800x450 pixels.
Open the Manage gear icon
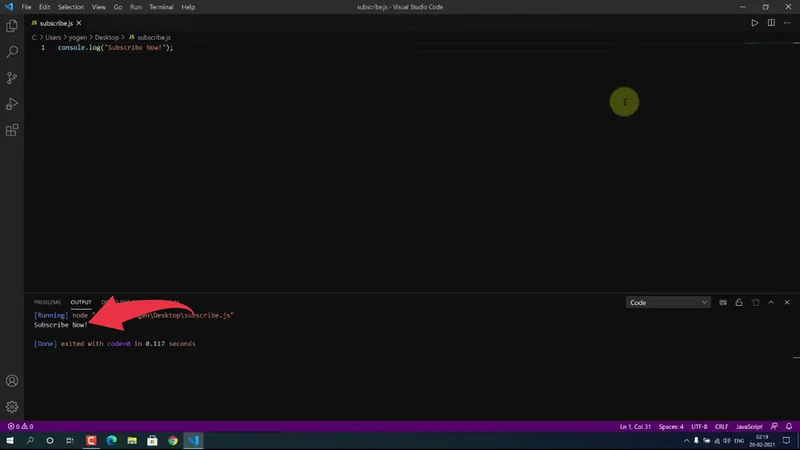pyautogui.click(x=12, y=407)
